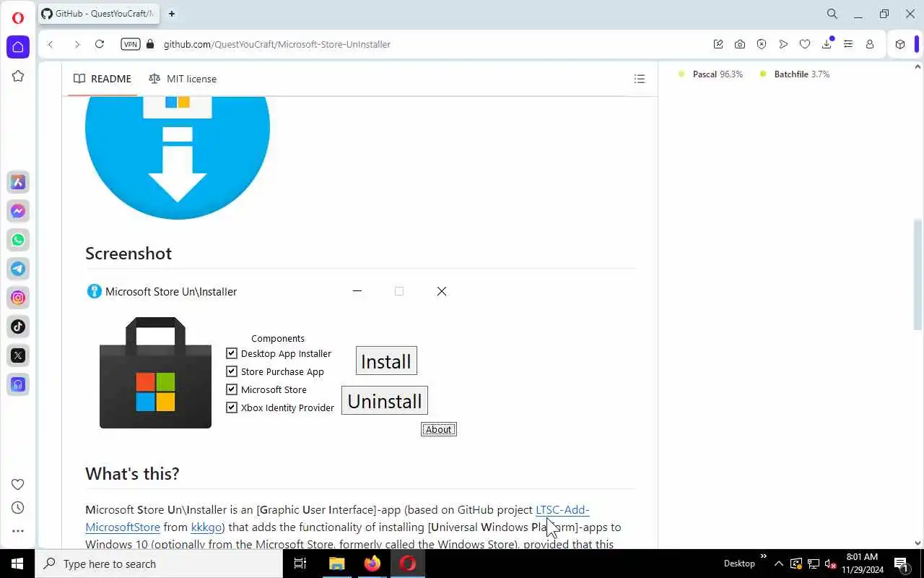Reload the GitHub page
The image size is (924, 578).
coord(100,44)
